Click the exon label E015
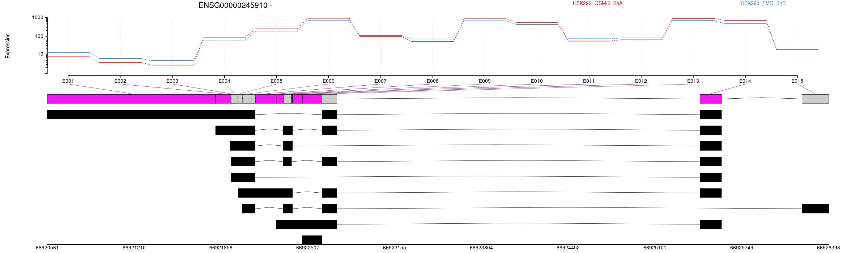 797,81
